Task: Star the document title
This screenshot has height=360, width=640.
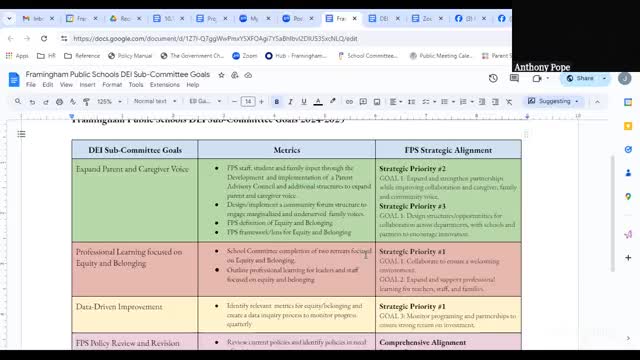Action: [x=221, y=75]
